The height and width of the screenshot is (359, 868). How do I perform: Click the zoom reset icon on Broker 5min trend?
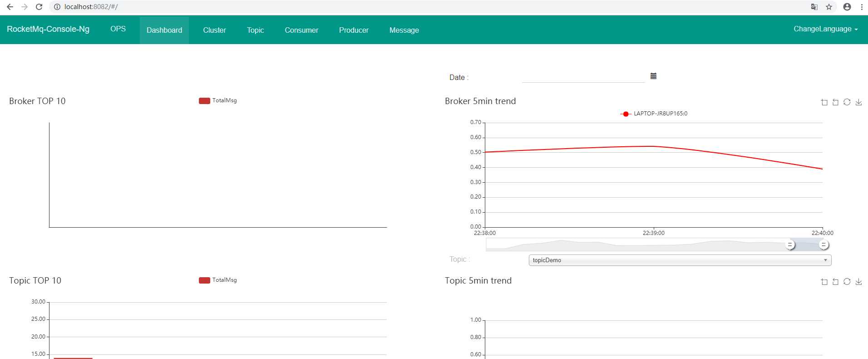click(x=836, y=102)
